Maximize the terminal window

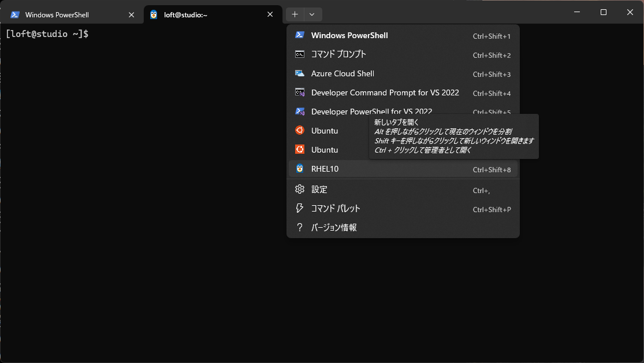[x=604, y=12]
